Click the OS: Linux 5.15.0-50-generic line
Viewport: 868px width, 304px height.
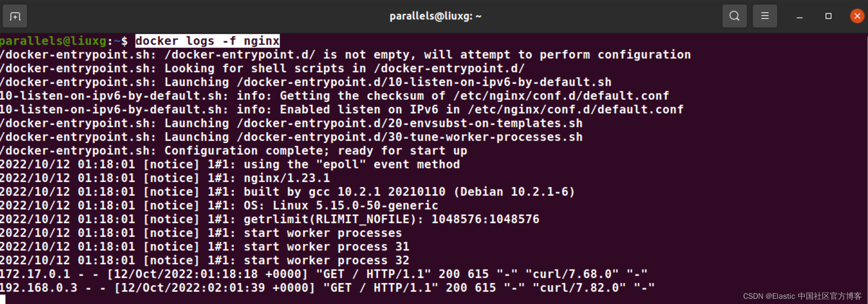coord(219,205)
